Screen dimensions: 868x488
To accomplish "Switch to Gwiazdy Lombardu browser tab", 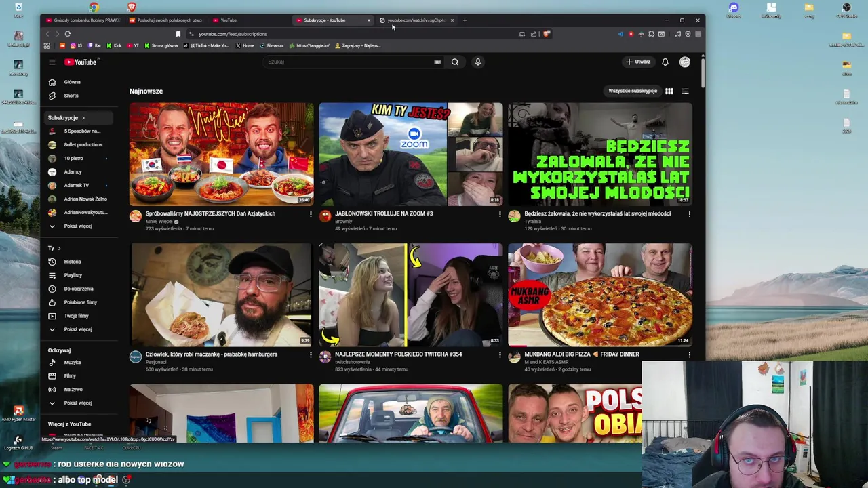I will tap(82, 20).
